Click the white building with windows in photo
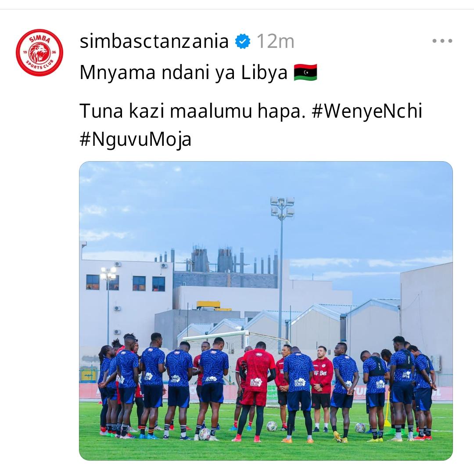This screenshot has width=474, height=476. 126,300
